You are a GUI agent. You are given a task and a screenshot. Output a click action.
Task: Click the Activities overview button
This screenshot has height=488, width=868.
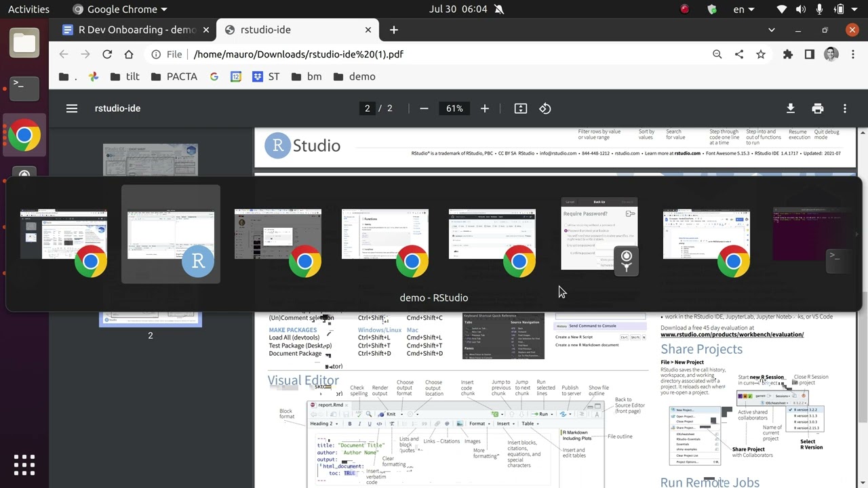coord(28,9)
